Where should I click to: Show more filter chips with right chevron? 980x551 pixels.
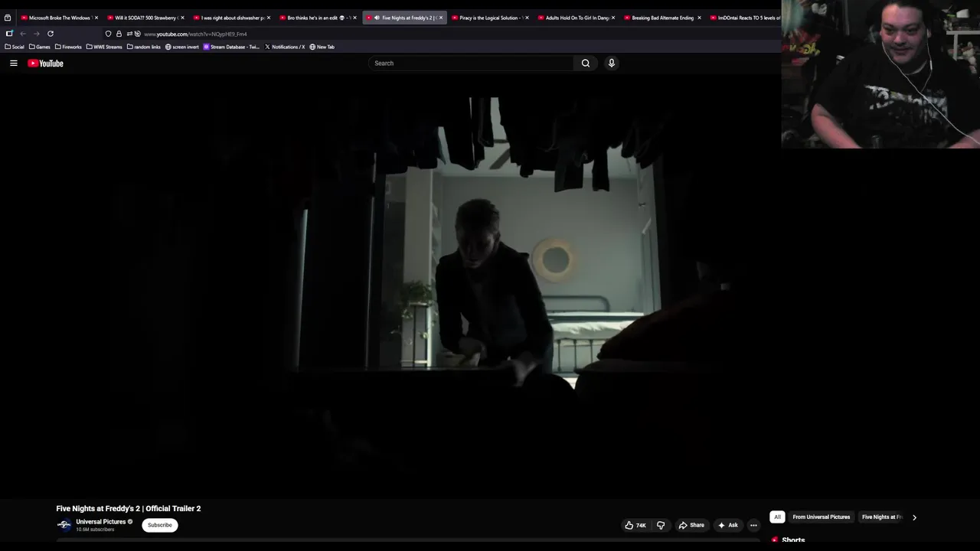(914, 517)
